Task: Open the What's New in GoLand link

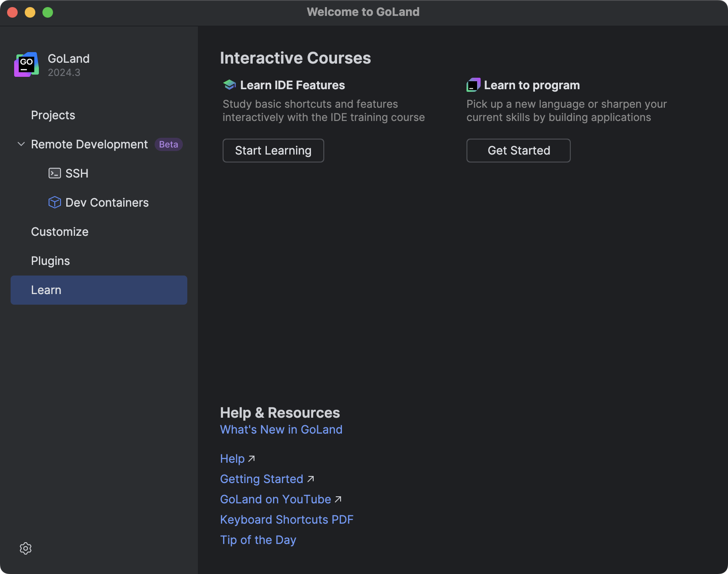Action: point(281,430)
